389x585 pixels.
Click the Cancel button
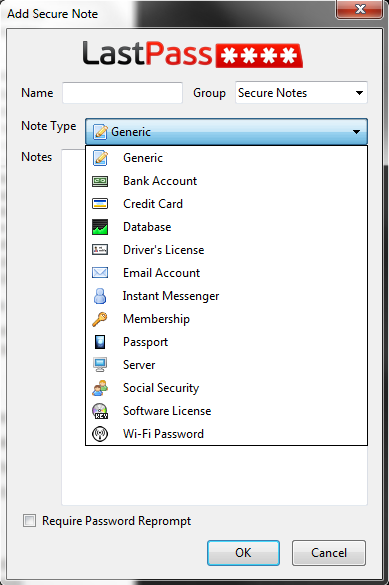point(329,553)
